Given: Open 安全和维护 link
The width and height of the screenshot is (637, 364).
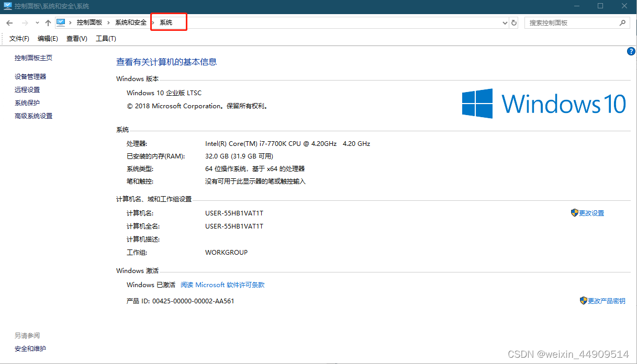Looking at the screenshot, I should pos(30,349).
